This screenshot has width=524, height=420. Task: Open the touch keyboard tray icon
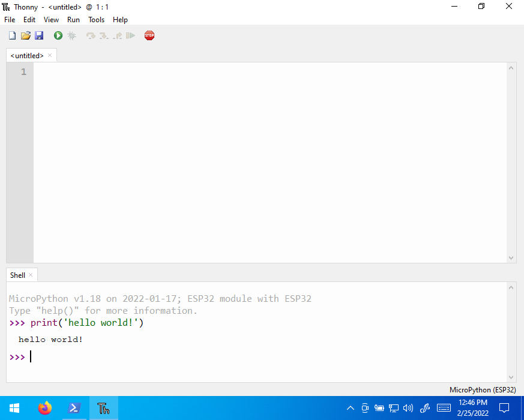click(444, 408)
